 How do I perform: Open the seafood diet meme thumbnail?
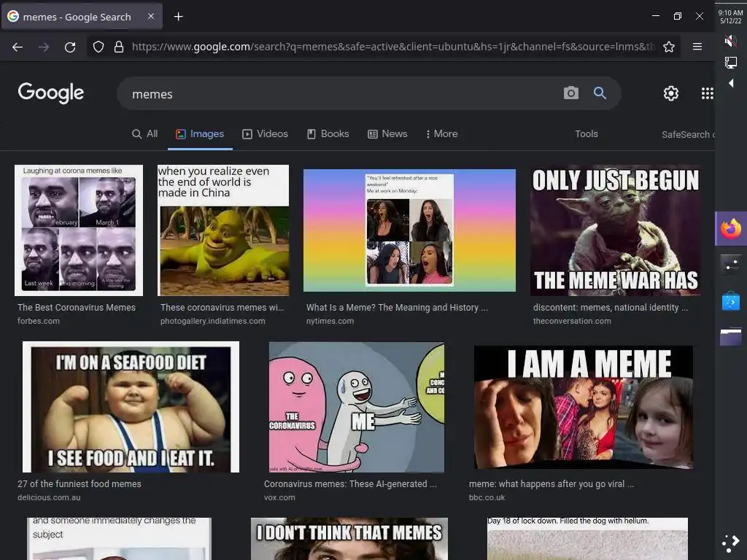click(131, 407)
